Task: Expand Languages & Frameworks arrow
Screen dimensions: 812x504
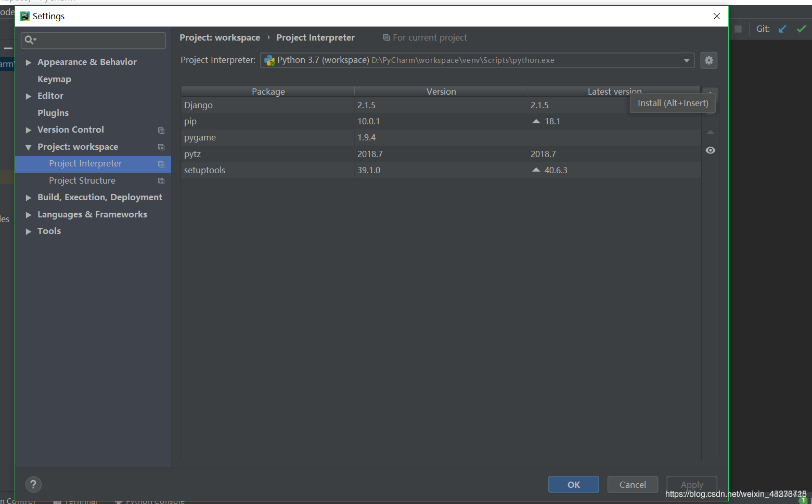Action: pyautogui.click(x=29, y=215)
